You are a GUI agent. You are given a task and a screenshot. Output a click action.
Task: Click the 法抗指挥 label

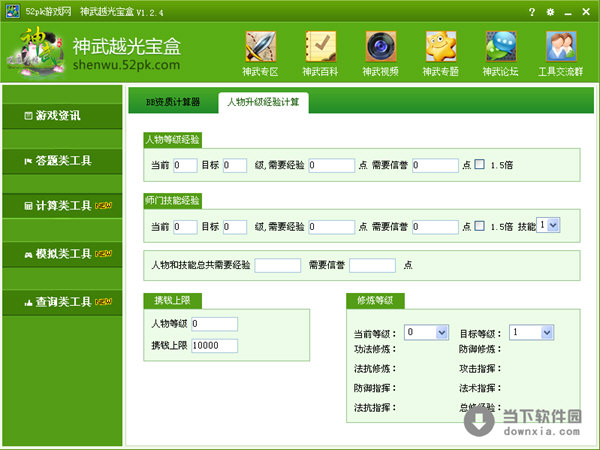[x=375, y=408]
